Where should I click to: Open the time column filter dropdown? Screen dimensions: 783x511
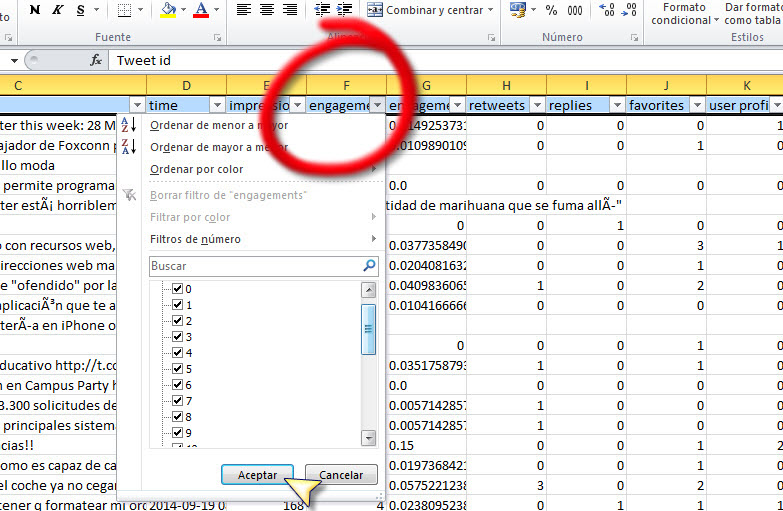217,105
